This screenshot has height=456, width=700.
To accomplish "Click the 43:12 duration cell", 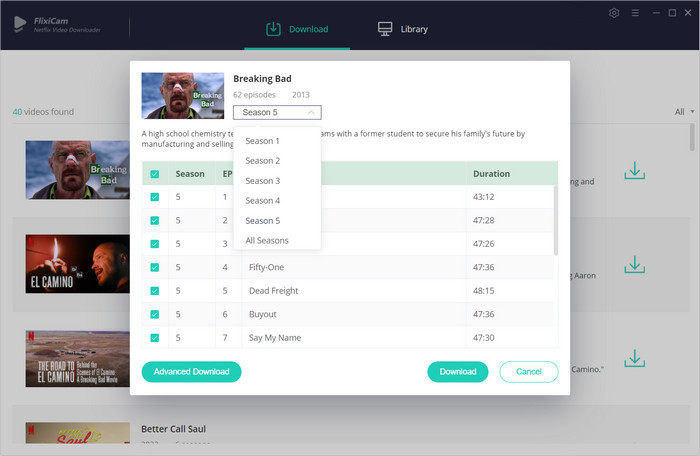I will pos(483,197).
